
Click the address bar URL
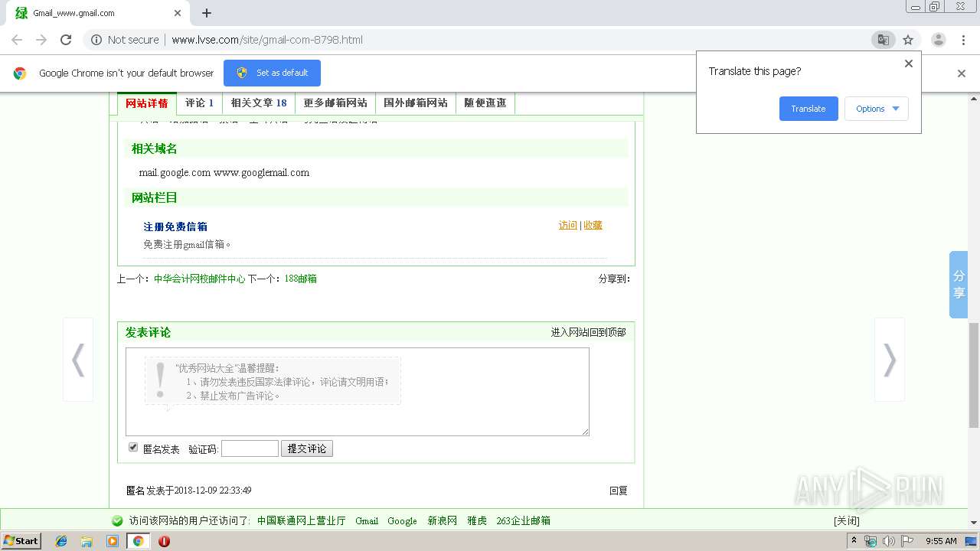(x=267, y=40)
